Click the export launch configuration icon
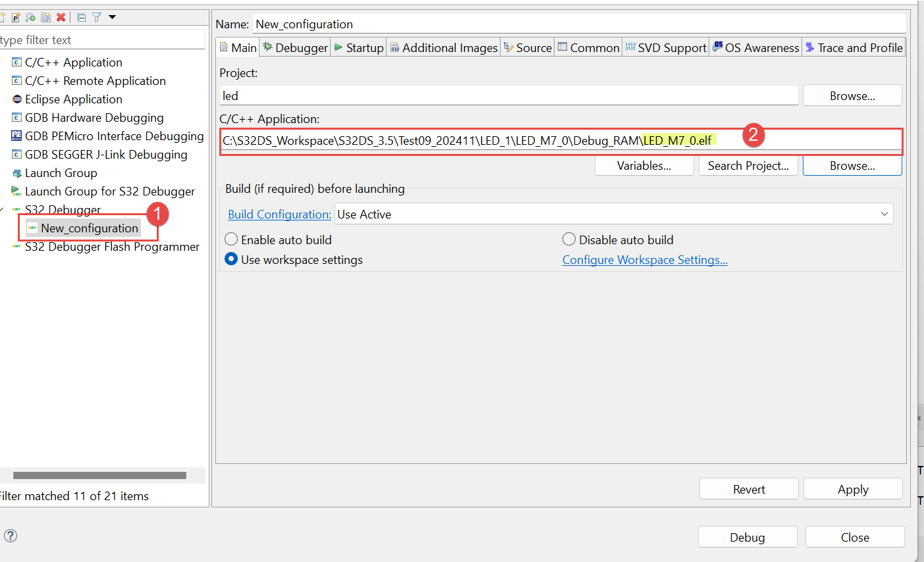This screenshot has height=562, width=924. click(30, 17)
